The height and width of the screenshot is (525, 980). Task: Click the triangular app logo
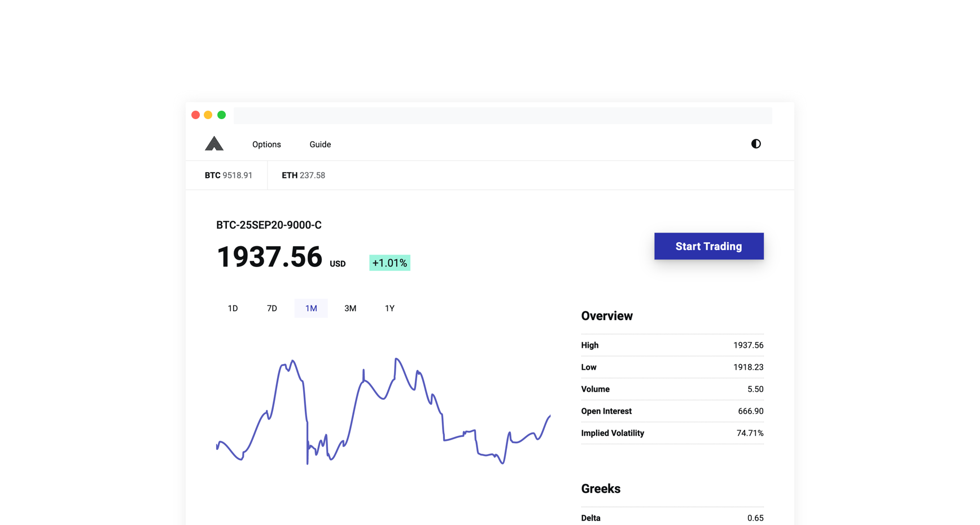coord(214,144)
